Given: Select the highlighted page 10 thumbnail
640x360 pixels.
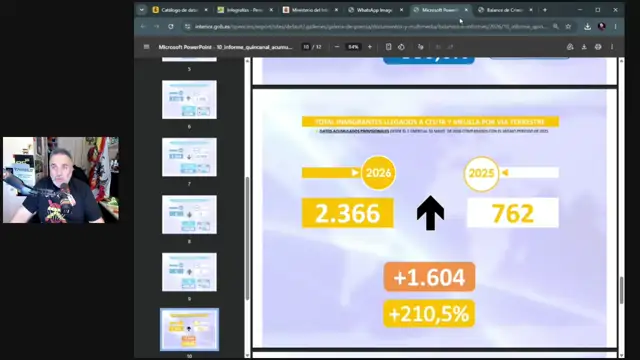Looking at the screenshot, I should click(x=189, y=329).
